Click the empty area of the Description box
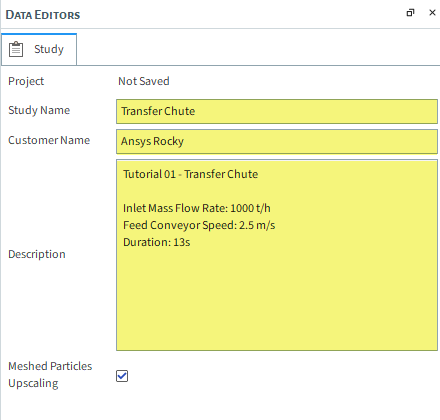Image resolution: width=440 pixels, height=420 pixels. [x=277, y=300]
